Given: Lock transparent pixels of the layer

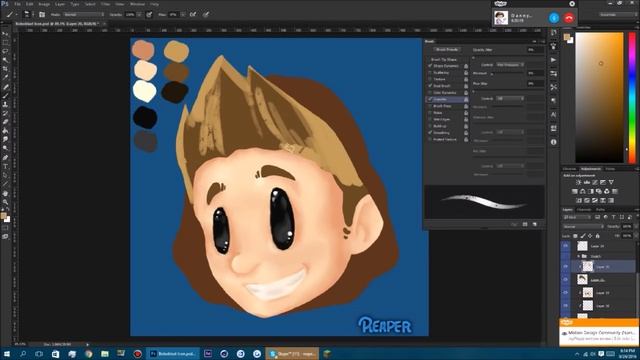Looking at the screenshot, I should (576, 236).
